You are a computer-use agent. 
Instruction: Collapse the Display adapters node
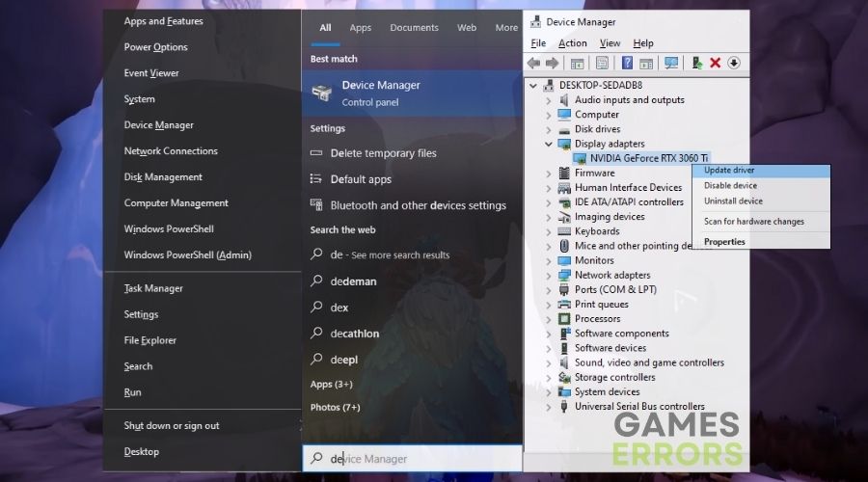tap(549, 144)
